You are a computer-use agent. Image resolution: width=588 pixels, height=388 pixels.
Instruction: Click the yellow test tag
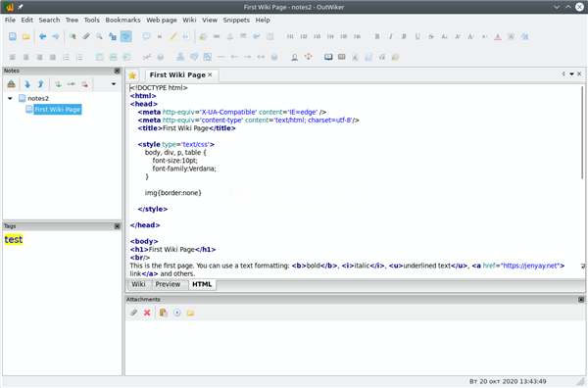pos(14,239)
